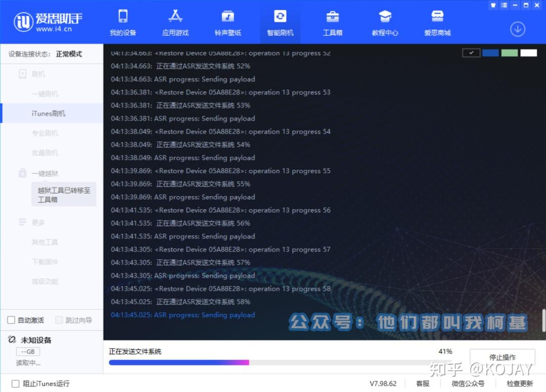
Task: Enable 阻止iTunes运行 checkbox
Action: (15, 383)
